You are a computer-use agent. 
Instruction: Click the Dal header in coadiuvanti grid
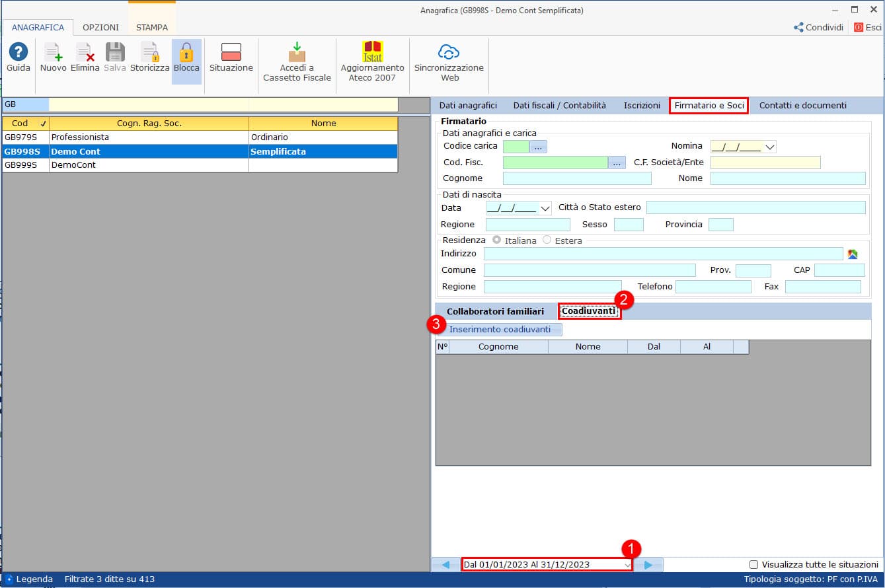tap(654, 347)
